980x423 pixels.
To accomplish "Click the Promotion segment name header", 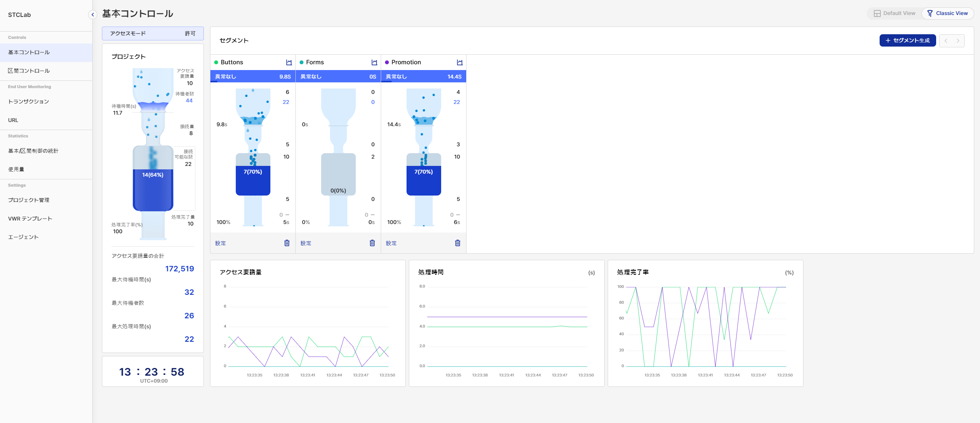I will pyautogui.click(x=406, y=62).
